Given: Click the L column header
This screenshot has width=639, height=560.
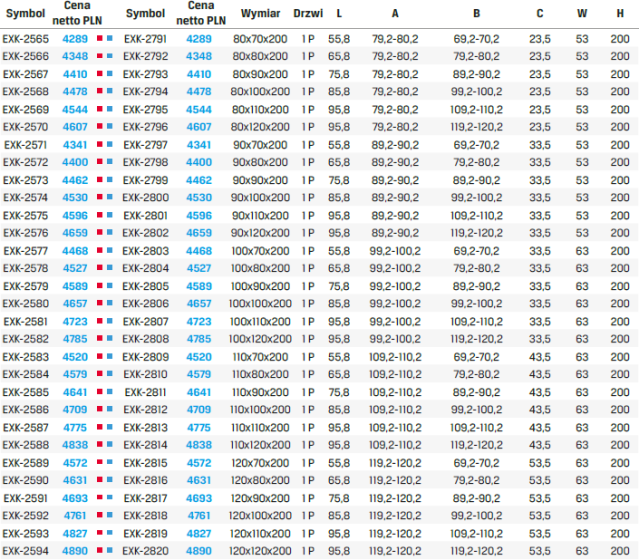Looking at the screenshot, I should (x=339, y=13).
